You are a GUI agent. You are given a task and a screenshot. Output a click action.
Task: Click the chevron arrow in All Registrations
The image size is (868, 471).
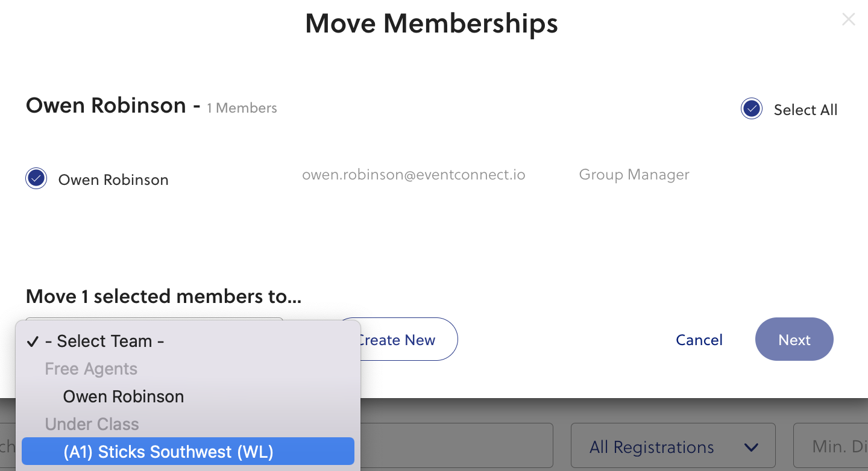click(751, 448)
